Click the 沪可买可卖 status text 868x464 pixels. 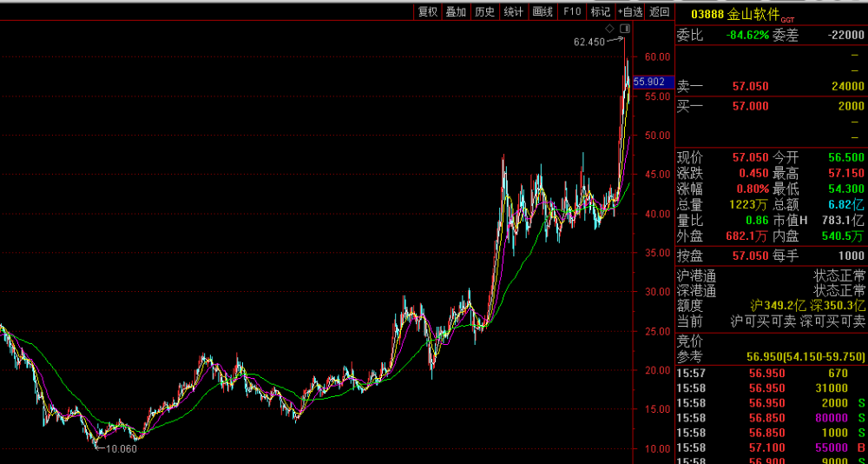coord(763,321)
